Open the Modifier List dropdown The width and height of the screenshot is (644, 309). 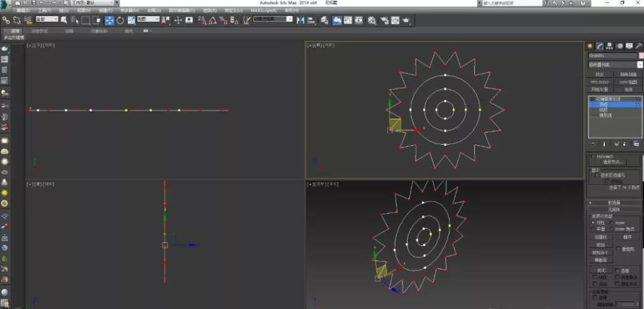pyautogui.click(x=614, y=64)
